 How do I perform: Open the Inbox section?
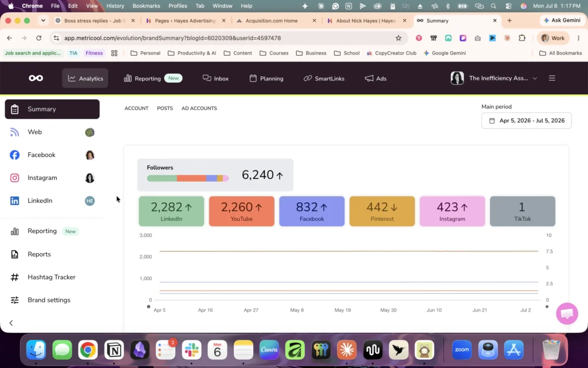[x=216, y=78]
